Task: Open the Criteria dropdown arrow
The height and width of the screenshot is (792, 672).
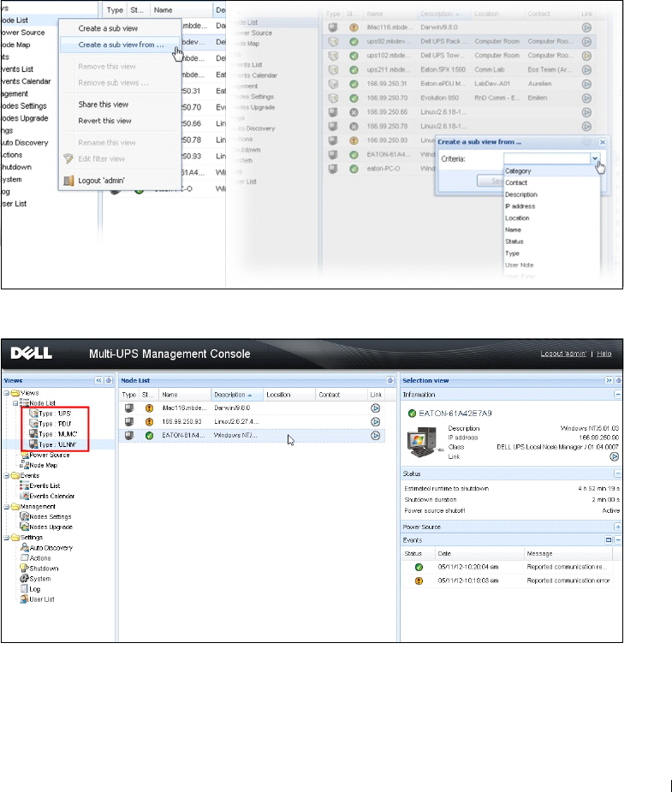Action: tap(595, 158)
